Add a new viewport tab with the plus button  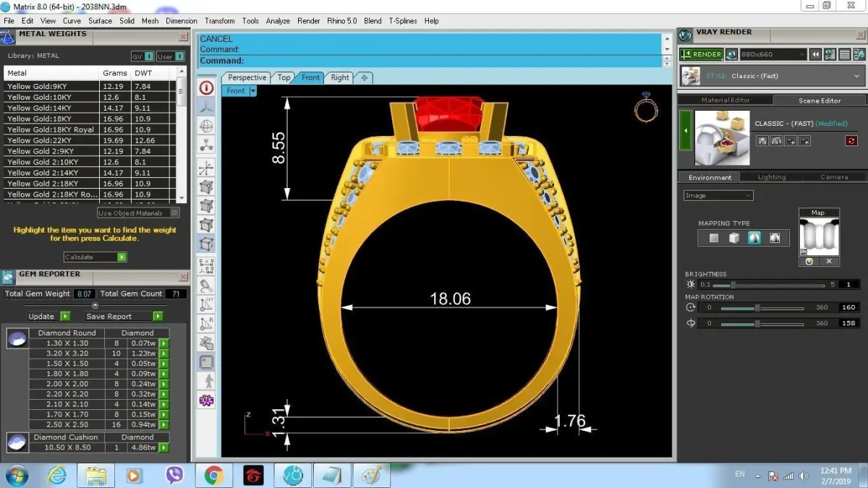click(365, 77)
